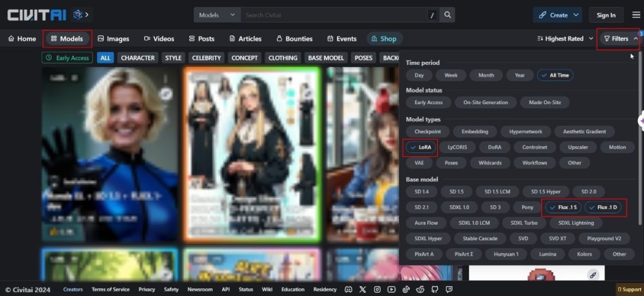This screenshot has height=296, width=644.
Task: Open the GitHub footer icon
Action: click(x=435, y=290)
